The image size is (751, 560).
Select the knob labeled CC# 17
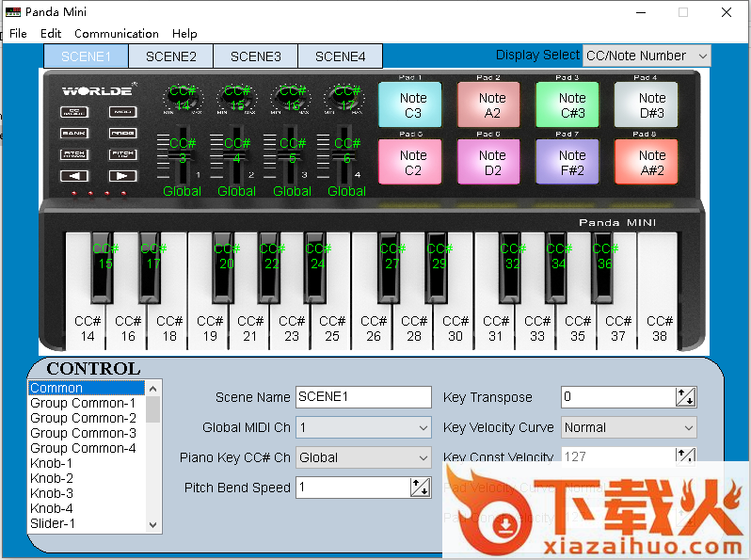point(346,98)
